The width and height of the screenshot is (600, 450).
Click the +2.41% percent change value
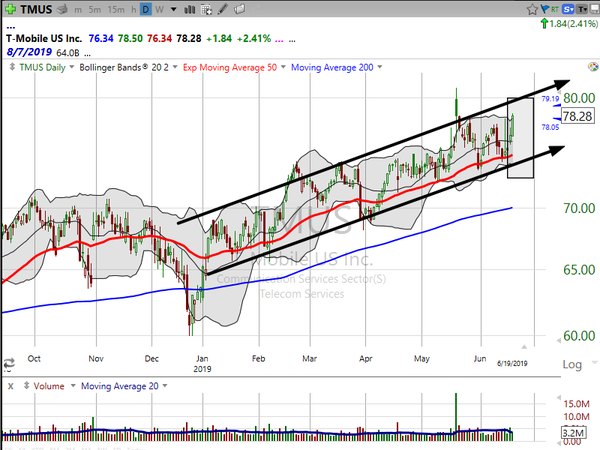pos(254,38)
